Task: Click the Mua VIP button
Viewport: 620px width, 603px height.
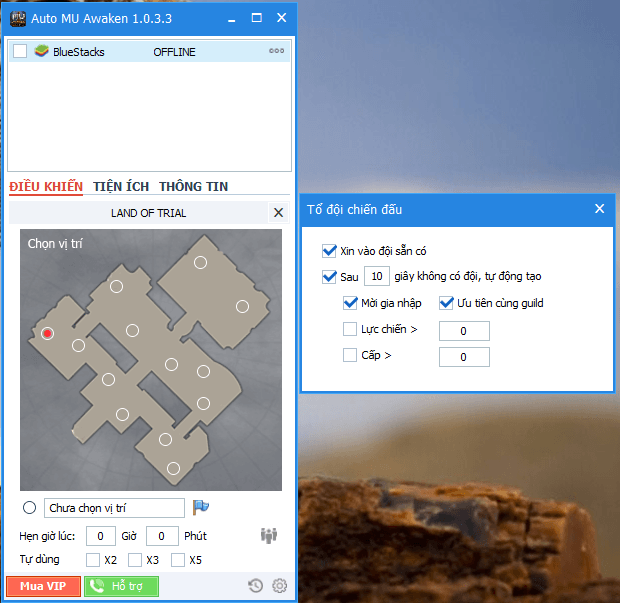Action: (43, 586)
